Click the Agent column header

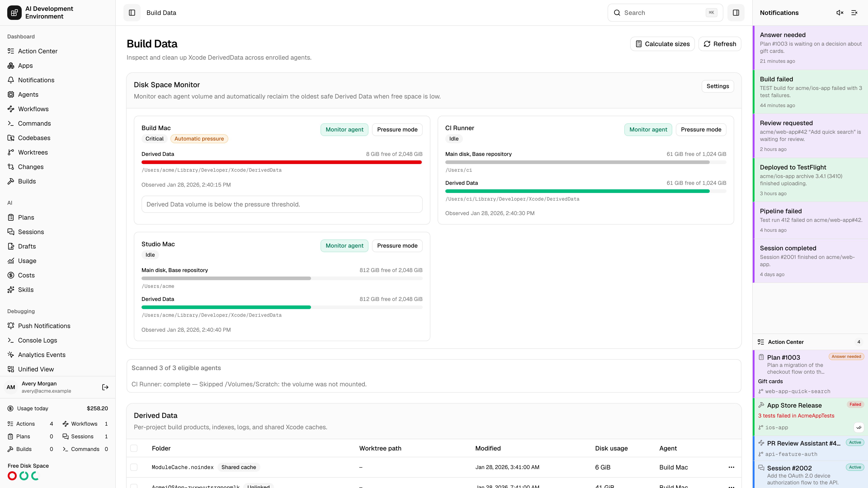[x=668, y=448]
